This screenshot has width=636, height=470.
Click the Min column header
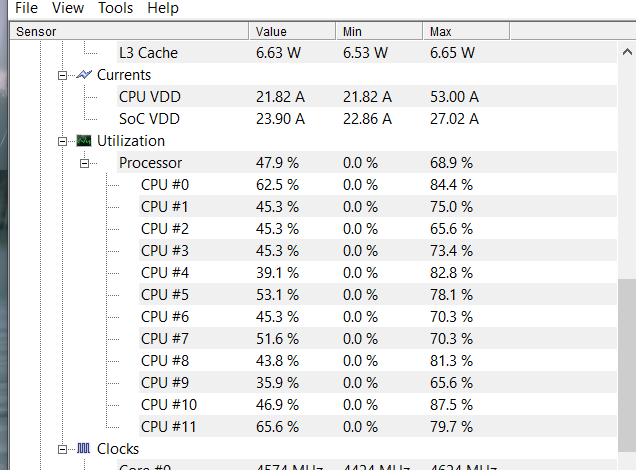(377, 32)
